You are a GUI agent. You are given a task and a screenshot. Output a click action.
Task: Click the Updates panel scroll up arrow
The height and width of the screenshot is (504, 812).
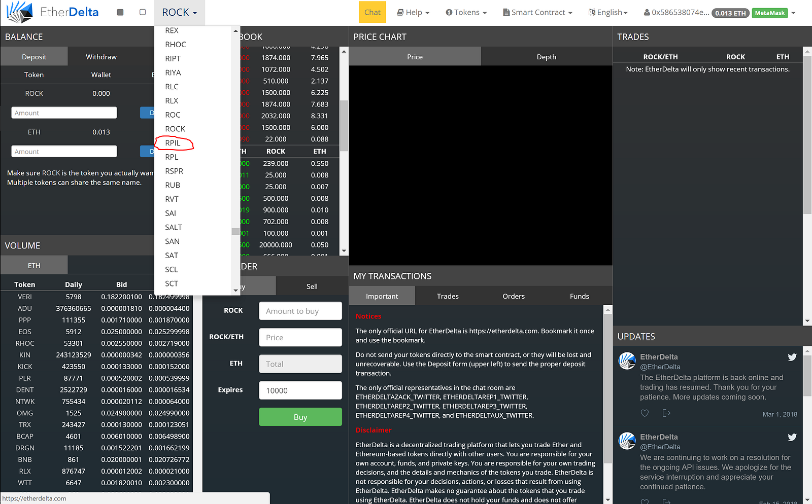click(x=807, y=351)
